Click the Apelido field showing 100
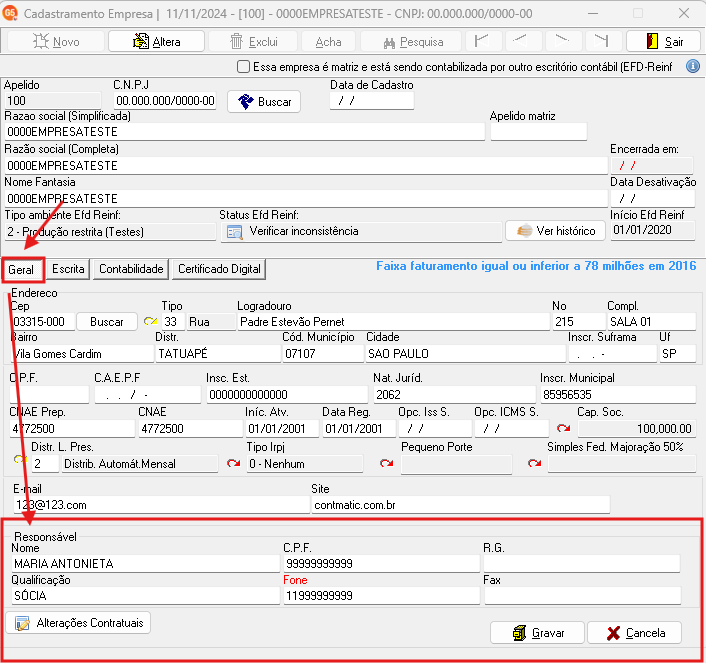 [52, 100]
